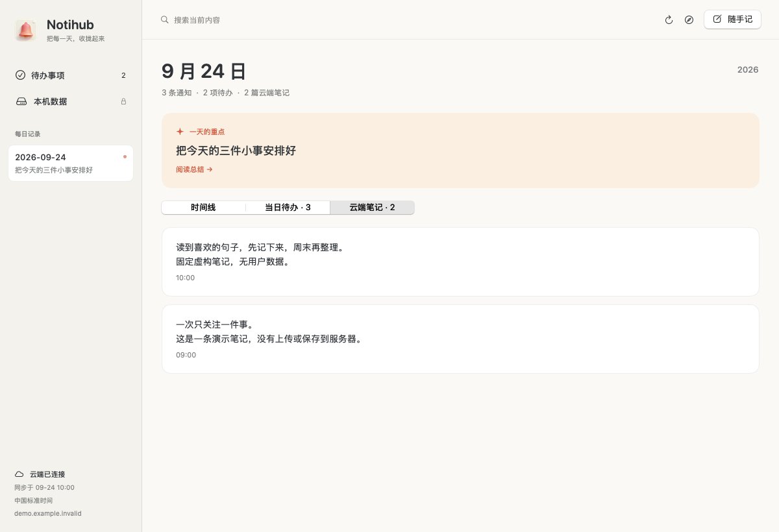Click the refresh icon in top bar

[669, 20]
